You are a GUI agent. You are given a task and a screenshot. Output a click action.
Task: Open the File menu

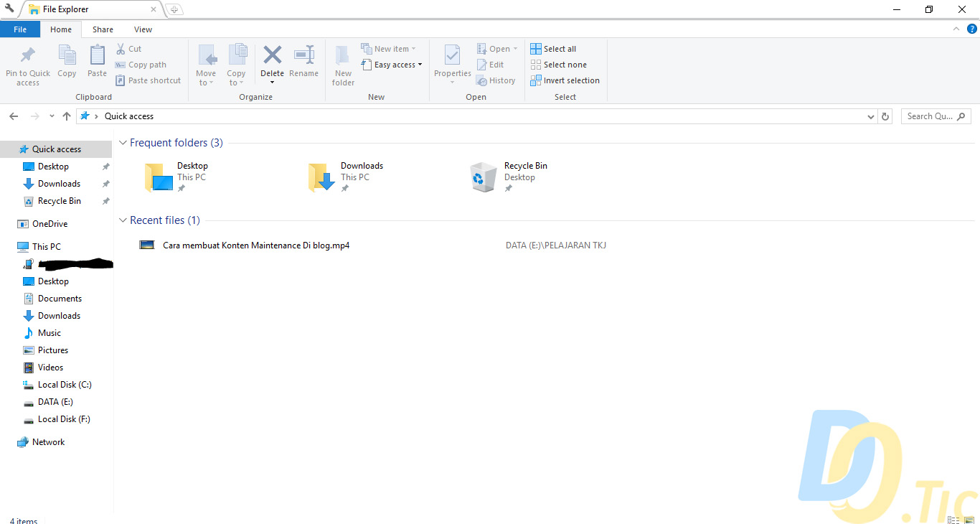point(20,29)
